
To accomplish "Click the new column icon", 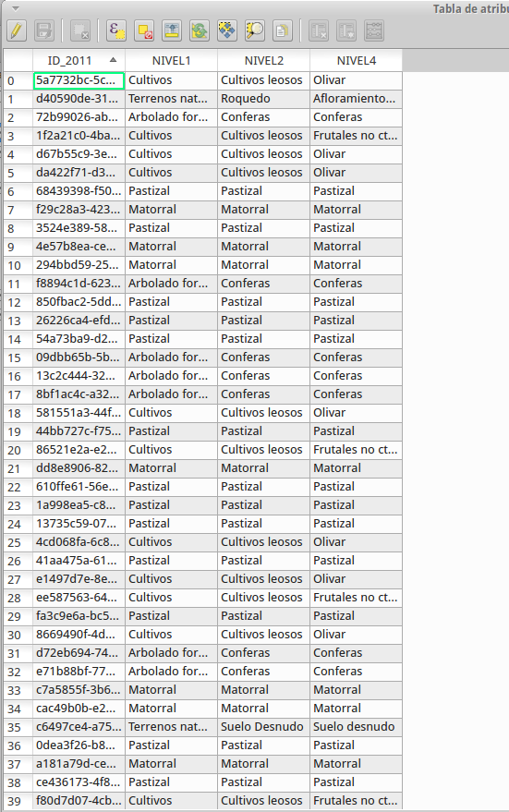I will pos(345,30).
